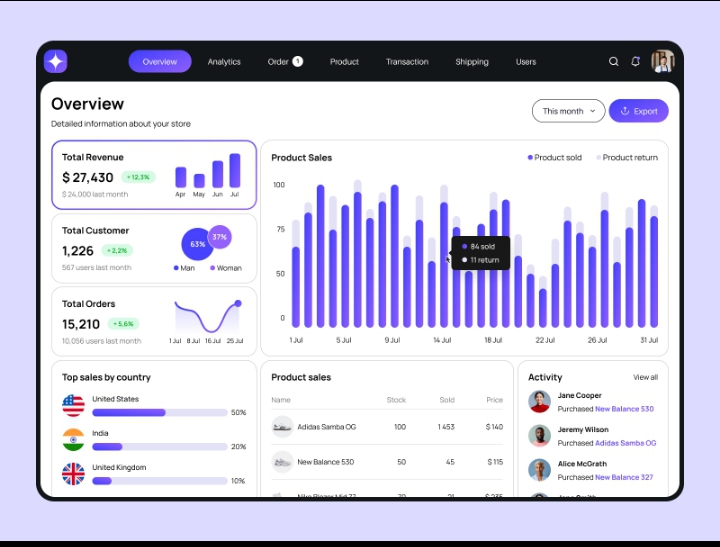Click Adidas Samba OG product thumbnail

point(282,427)
